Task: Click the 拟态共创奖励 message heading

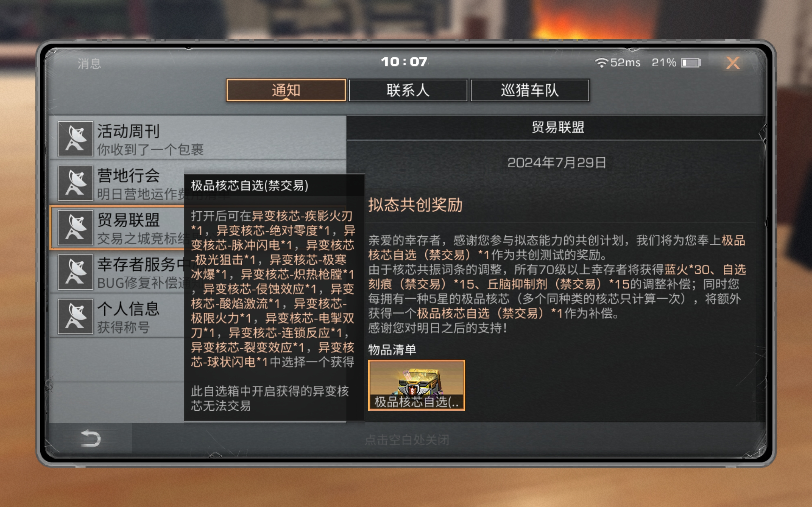Action: 416,205
